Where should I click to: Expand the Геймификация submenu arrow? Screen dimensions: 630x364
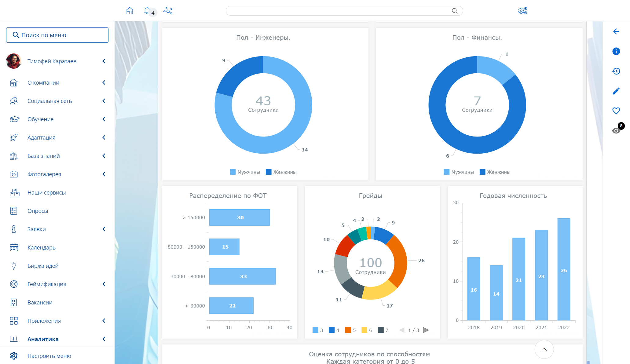click(x=104, y=284)
